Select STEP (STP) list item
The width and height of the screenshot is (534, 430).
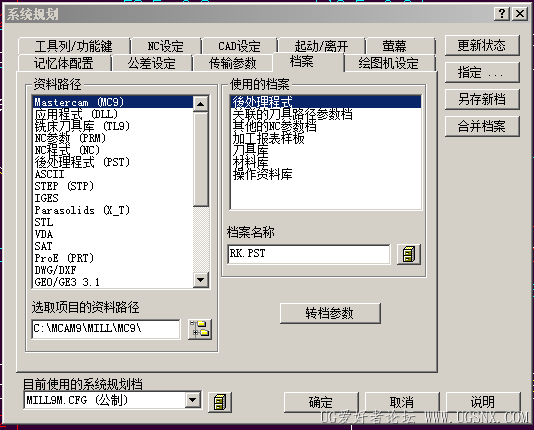click(x=113, y=186)
